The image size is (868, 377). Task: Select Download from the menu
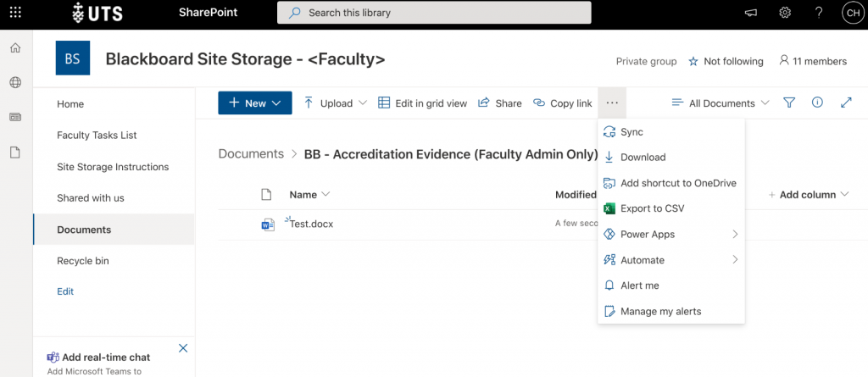671,158
